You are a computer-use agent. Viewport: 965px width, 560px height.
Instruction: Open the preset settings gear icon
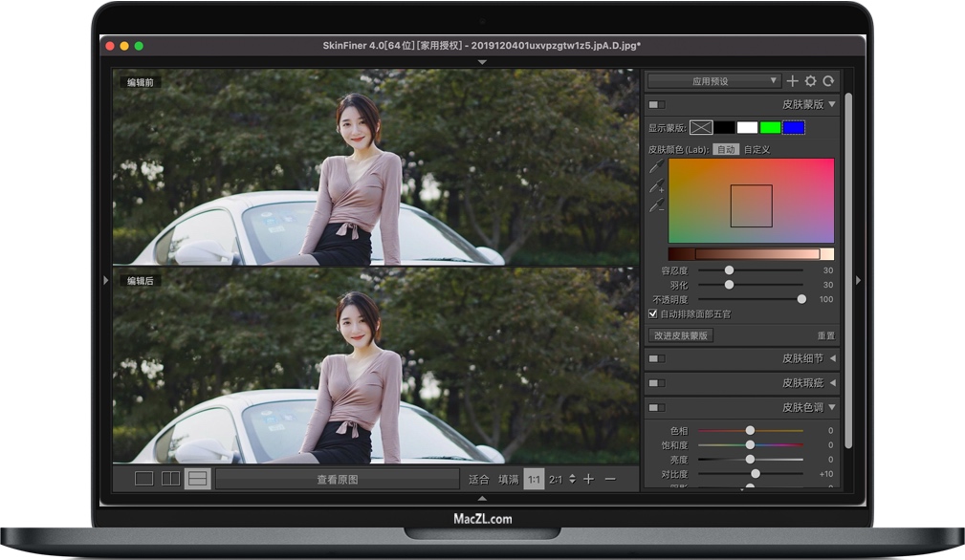(x=810, y=80)
